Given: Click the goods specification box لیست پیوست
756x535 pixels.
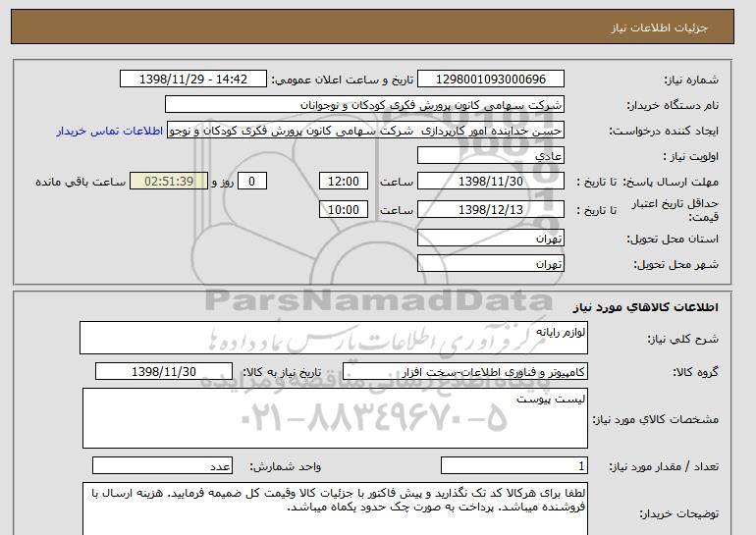Looking at the screenshot, I should click(335, 418).
